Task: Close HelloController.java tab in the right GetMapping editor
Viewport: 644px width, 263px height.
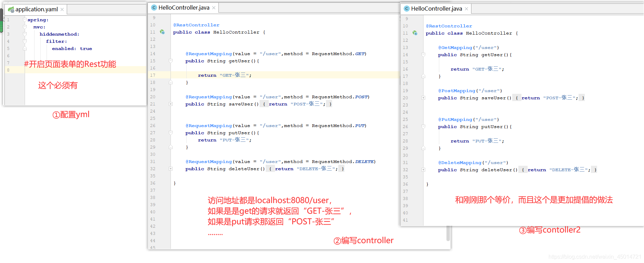Action: click(x=466, y=9)
